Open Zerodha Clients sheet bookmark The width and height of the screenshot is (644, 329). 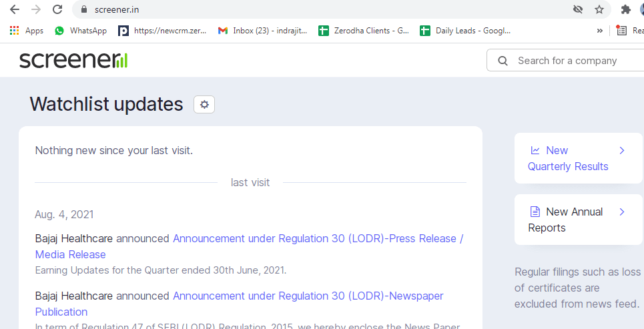(x=364, y=31)
